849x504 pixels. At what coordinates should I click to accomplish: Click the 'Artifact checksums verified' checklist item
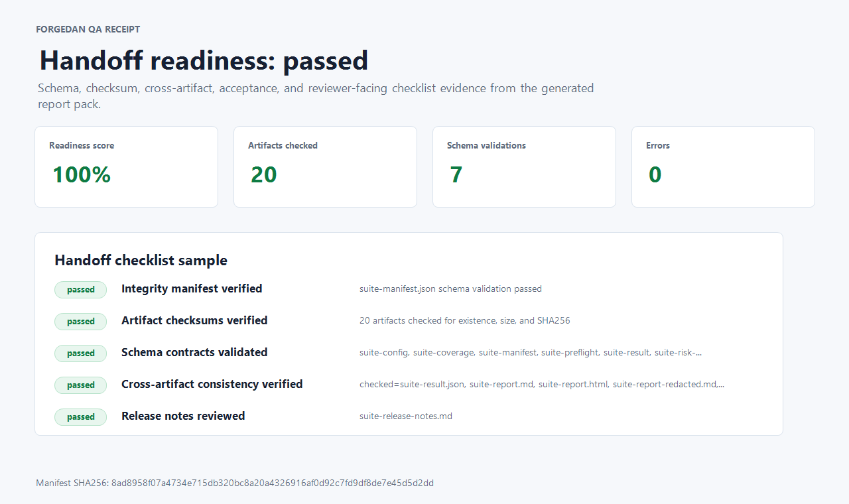tap(194, 320)
